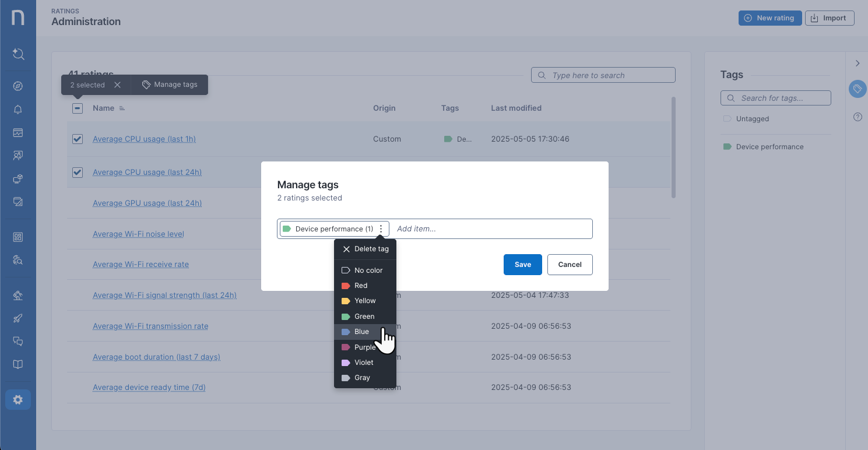
Task: Click the search magnifier in the ratings search bar
Action: 542,75
